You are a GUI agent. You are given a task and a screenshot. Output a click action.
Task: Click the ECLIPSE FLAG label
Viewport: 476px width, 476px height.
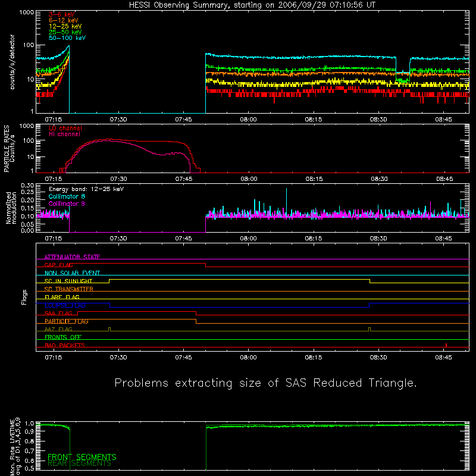tap(65, 305)
